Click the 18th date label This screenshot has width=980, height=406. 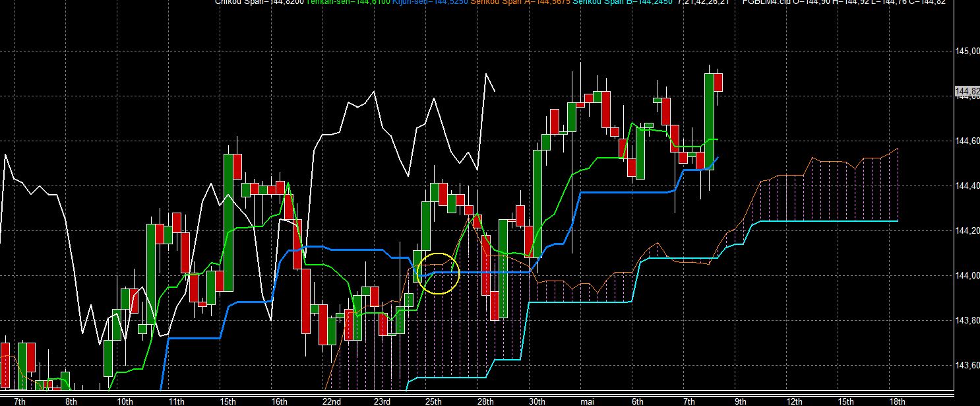coord(898,401)
